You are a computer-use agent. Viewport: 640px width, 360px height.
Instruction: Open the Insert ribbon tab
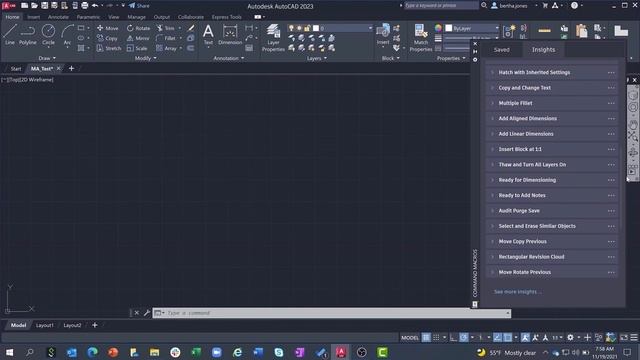click(33, 17)
